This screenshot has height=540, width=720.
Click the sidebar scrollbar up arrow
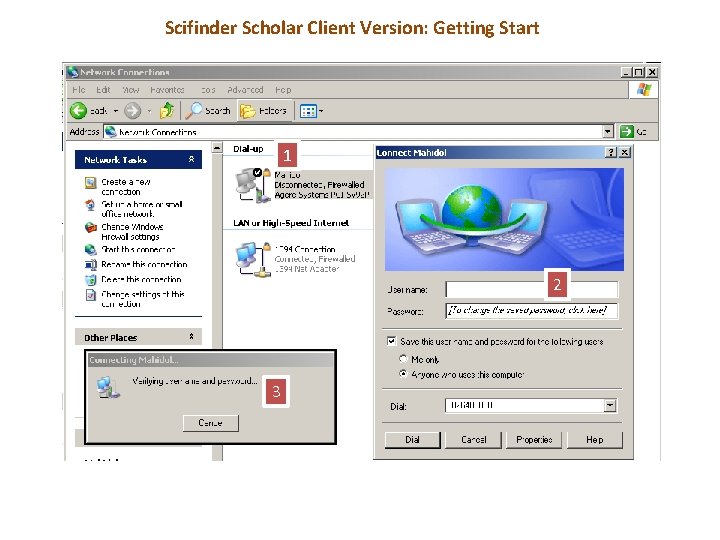coord(217,148)
